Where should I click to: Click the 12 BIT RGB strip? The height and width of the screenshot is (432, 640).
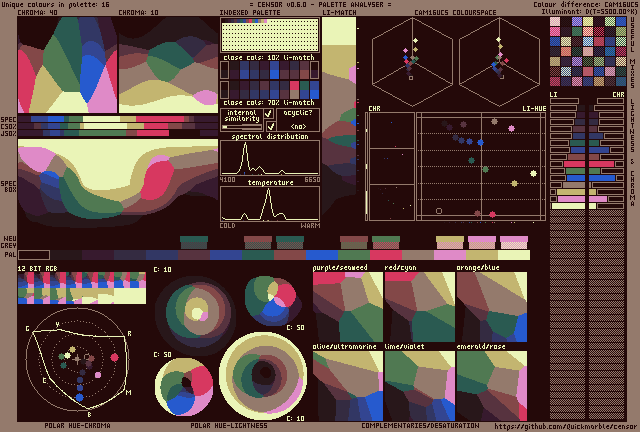82,288
